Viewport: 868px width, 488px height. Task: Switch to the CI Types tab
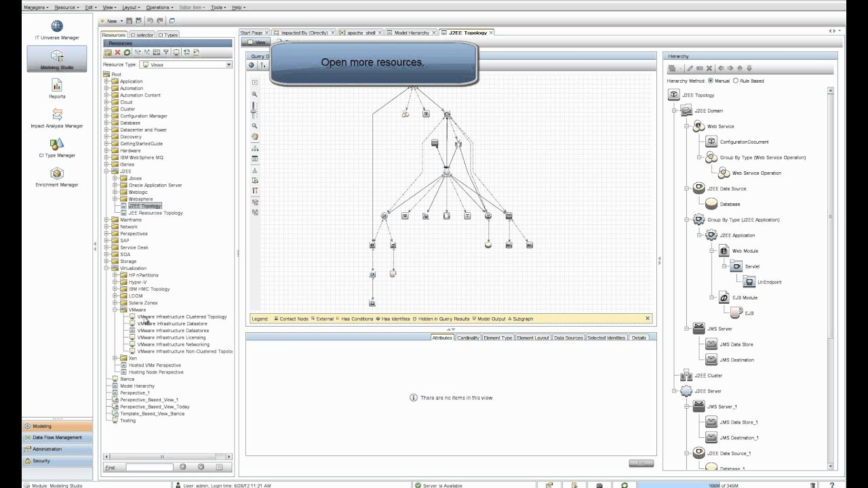(x=167, y=35)
